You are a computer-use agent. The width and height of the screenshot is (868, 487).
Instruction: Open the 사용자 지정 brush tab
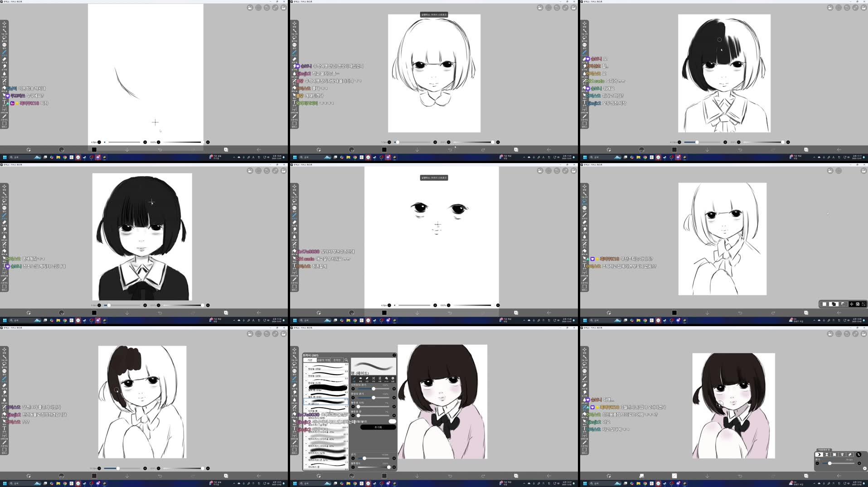(x=324, y=360)
